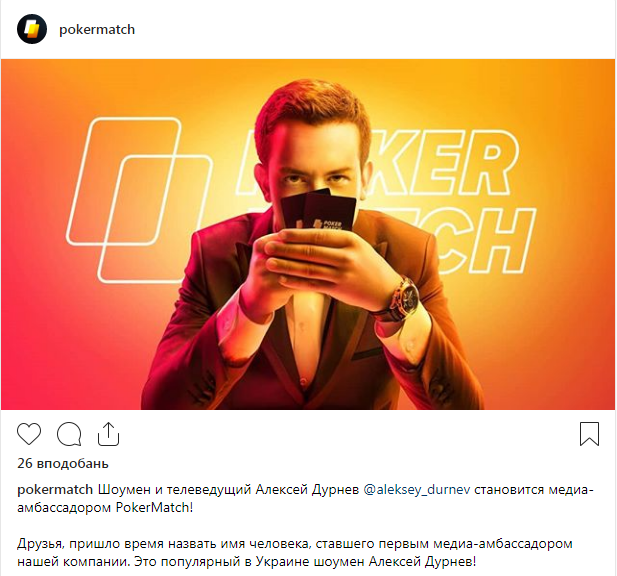Click the overlapping cards logo outline in the photo
This screenshot has height=576, width=617.
point(137,200)
